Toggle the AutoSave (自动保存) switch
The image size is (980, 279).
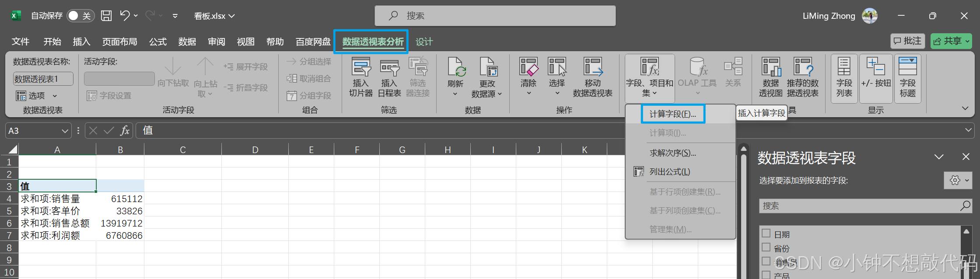point(80,16)
